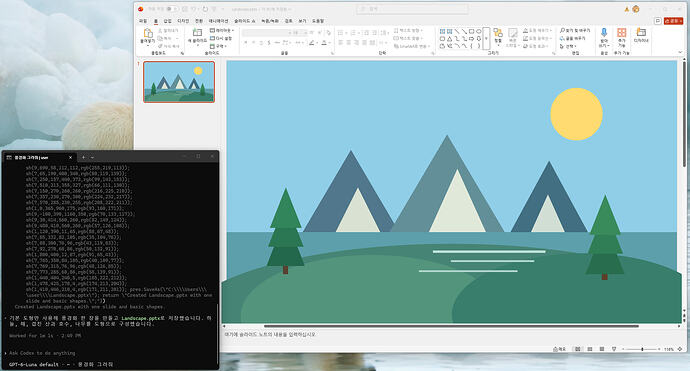Expand the Shapes gallery more arrow
Viewport: 690px width, 371px height.
[486, 39]
